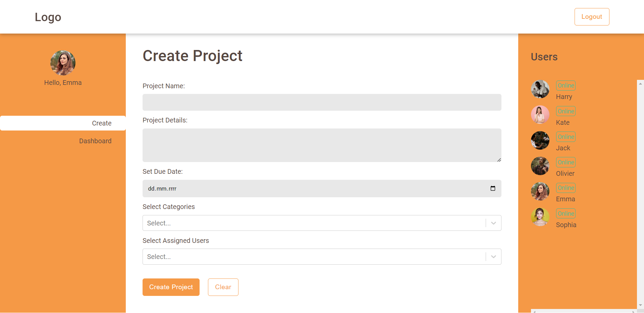Click Jack's profile avatar

[x=540, y=141]
